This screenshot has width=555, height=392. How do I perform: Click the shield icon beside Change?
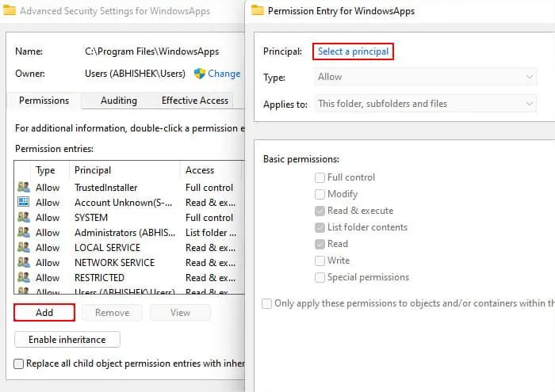[x=200, y=74]
